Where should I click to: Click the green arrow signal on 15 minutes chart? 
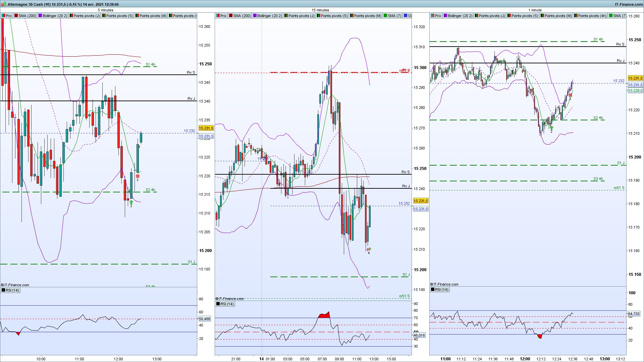pos(370,249)
